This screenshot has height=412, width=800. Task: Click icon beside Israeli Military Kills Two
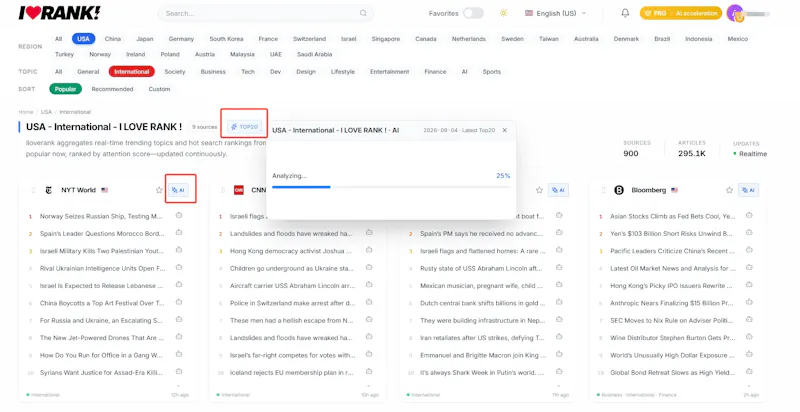pos(179,250)
